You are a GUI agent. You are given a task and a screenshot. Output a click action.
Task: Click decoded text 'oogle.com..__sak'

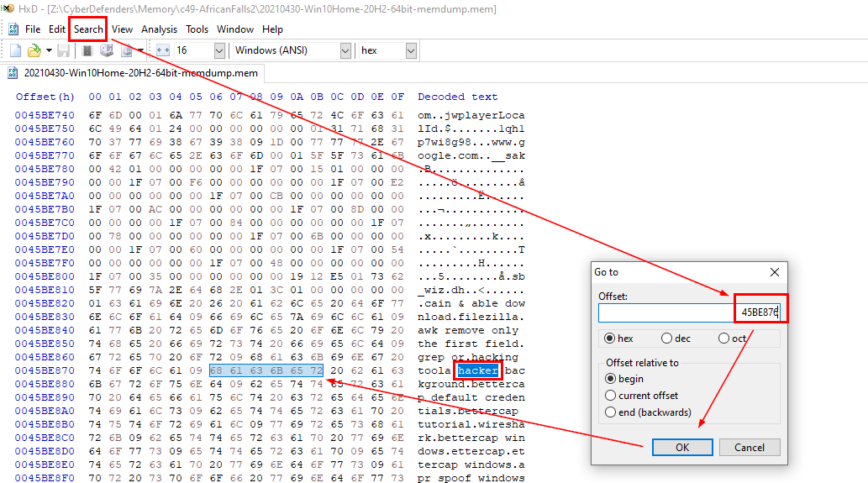(471, 155)
